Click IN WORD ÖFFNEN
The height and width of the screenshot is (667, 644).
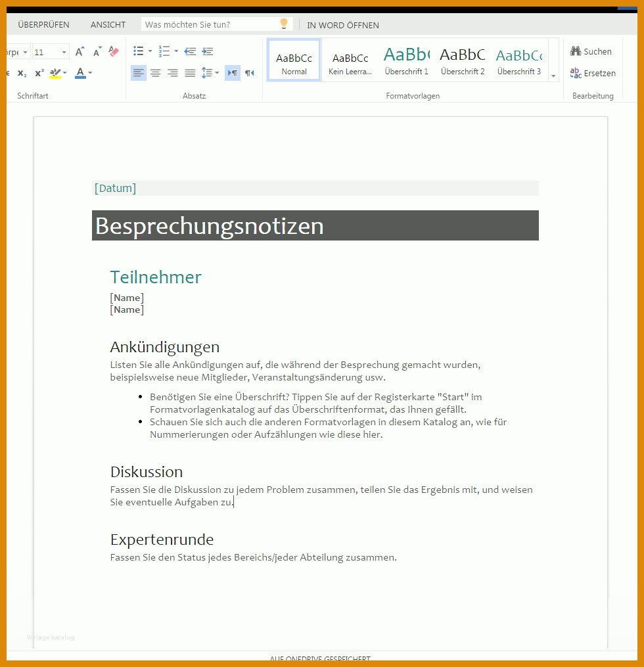pos(343,25)
